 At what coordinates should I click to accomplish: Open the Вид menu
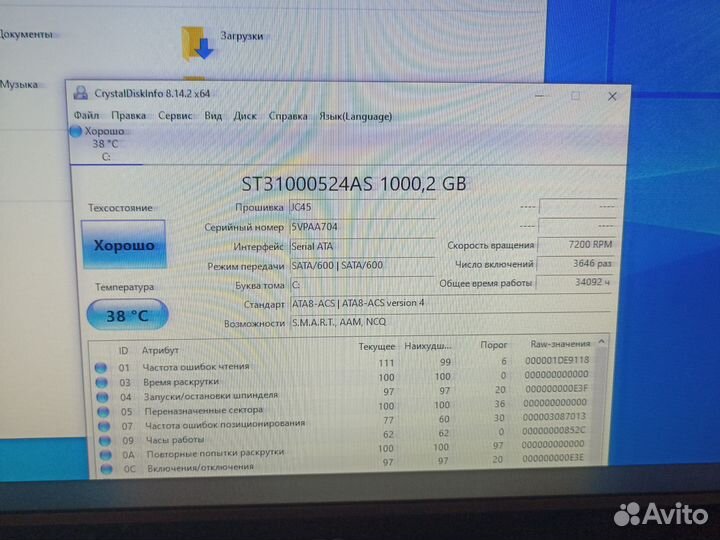pos(213,116)
